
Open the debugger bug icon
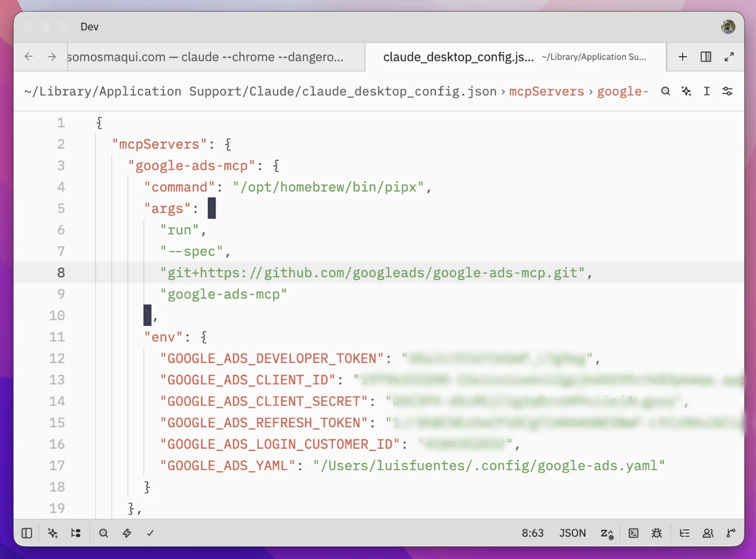(657, 533)
